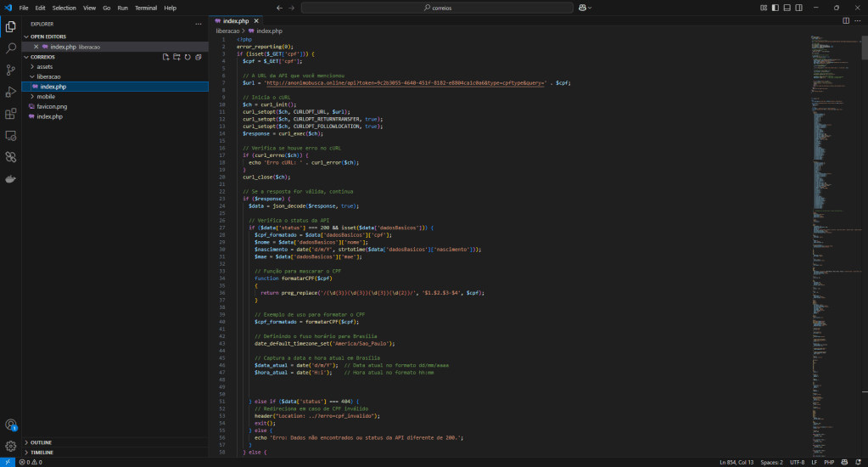Click Collapse Folders in Explorer icon
The width and height of the screenshot is (868, 467).
[x=198, y=57]
